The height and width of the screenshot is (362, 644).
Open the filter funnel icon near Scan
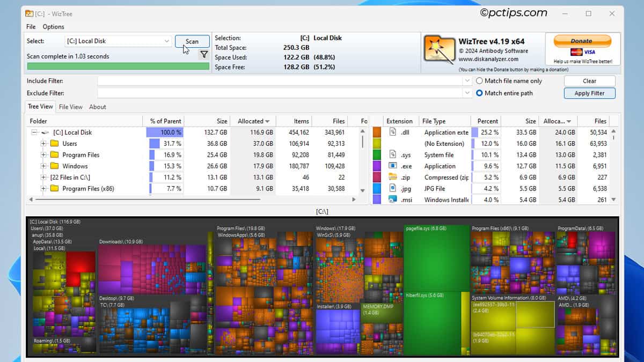click(x=204, y=54)
